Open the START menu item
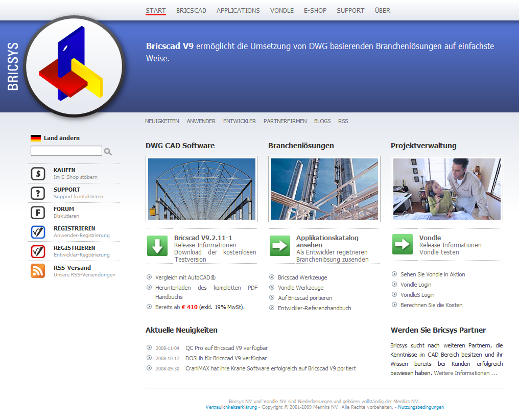The height and width of the screenshot is (420, 519). click(156, 11)
